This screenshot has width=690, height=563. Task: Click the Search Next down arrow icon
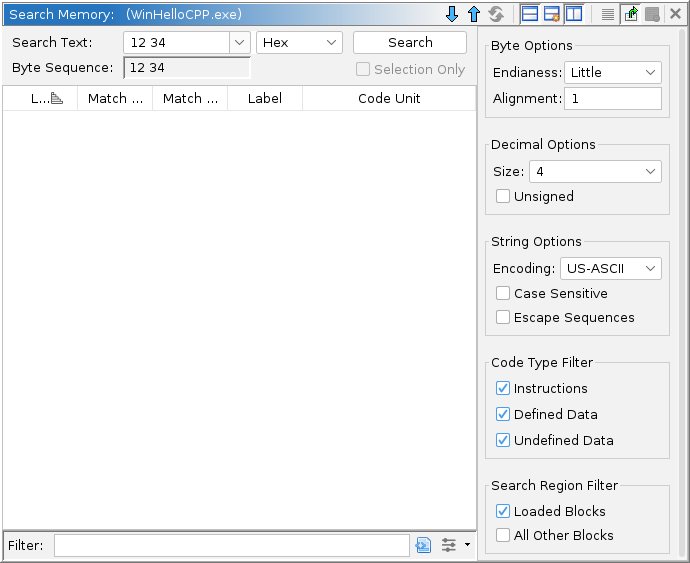[x=452, y=14]
